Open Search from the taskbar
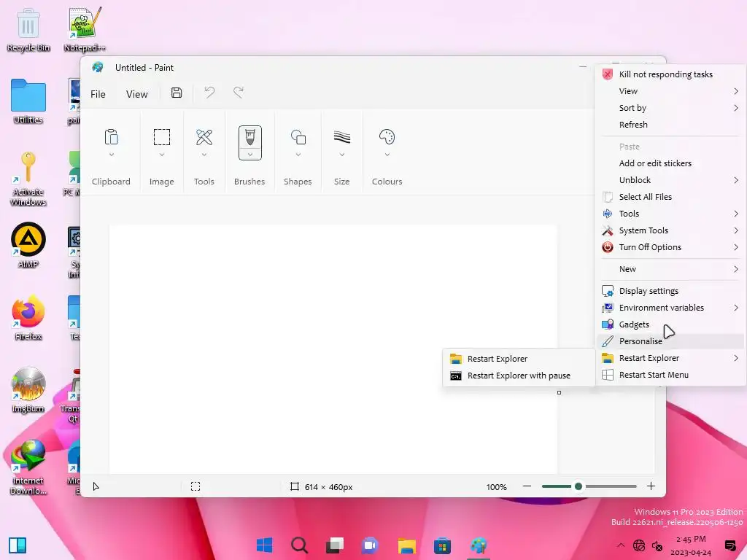This screenshot has width=747, height=560. 300,545
